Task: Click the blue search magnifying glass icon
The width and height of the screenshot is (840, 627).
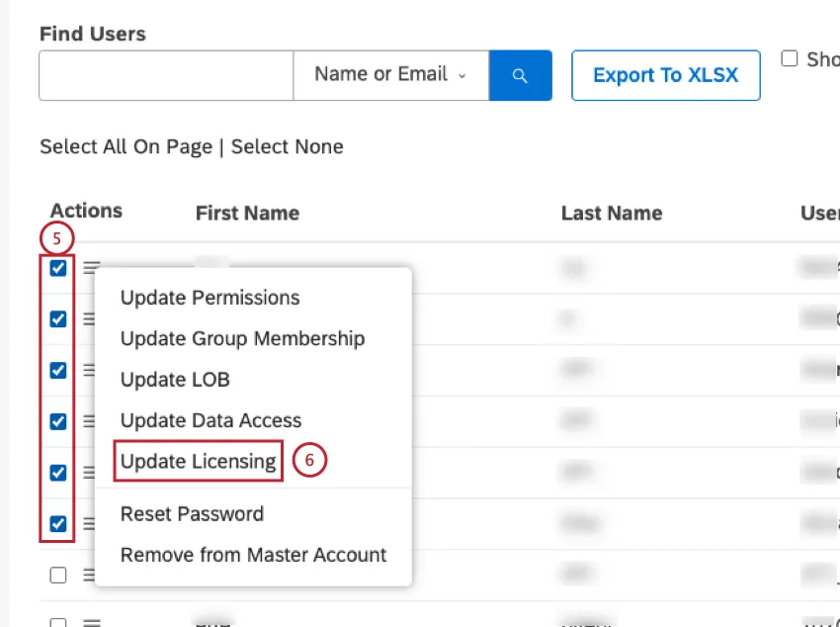Action: click(x=520, y=74)
